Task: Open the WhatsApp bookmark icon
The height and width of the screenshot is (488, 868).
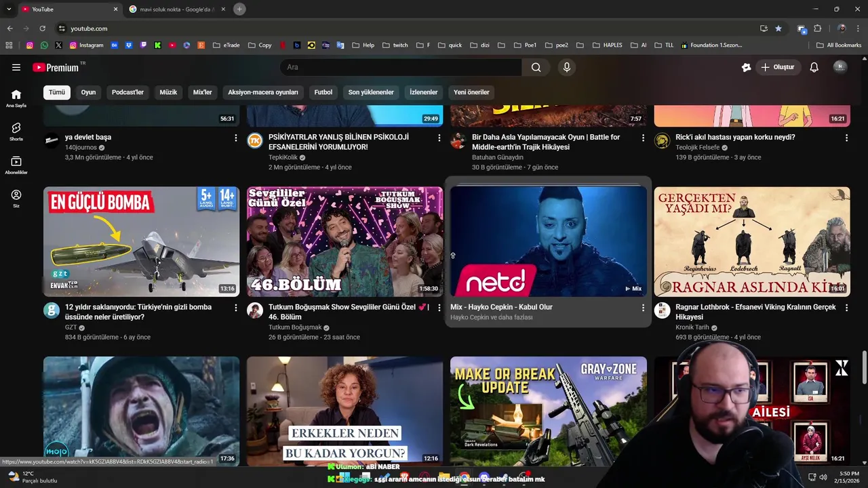Action: tap(44, 45)
